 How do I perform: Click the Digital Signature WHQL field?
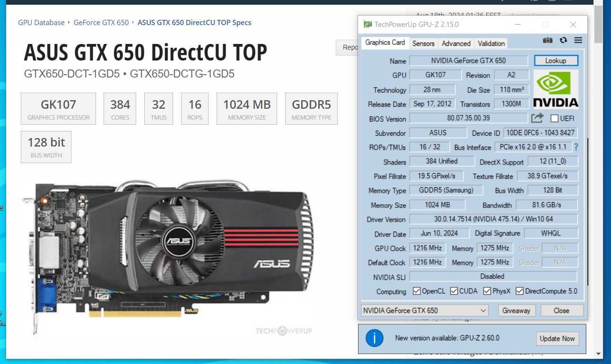point(550,233)
